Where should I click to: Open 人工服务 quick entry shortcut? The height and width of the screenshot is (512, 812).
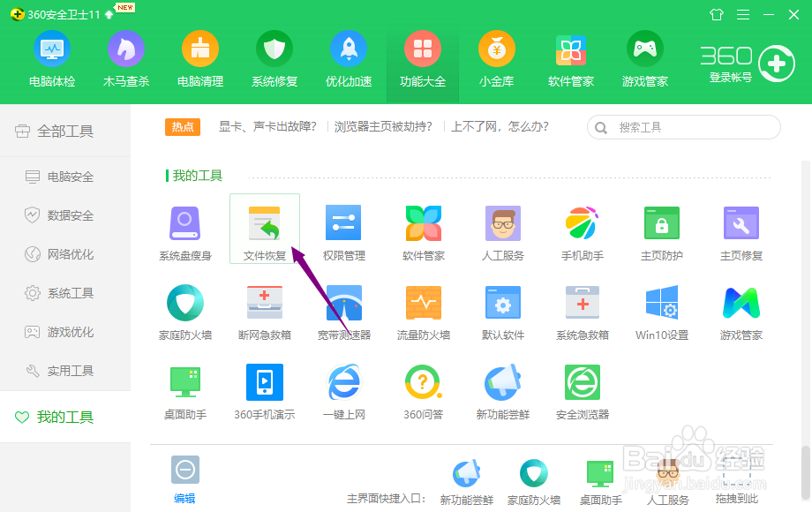pyautogui.click(x=668, y=482)
